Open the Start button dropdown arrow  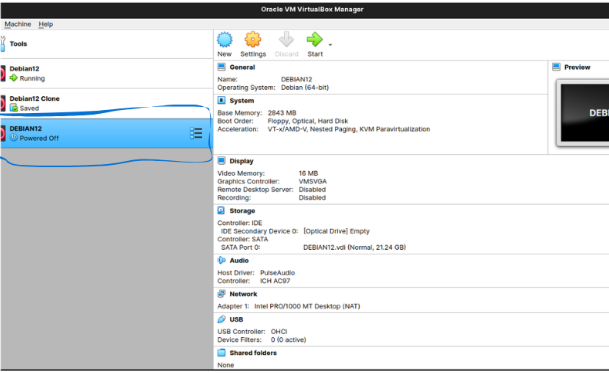(330, 45)
